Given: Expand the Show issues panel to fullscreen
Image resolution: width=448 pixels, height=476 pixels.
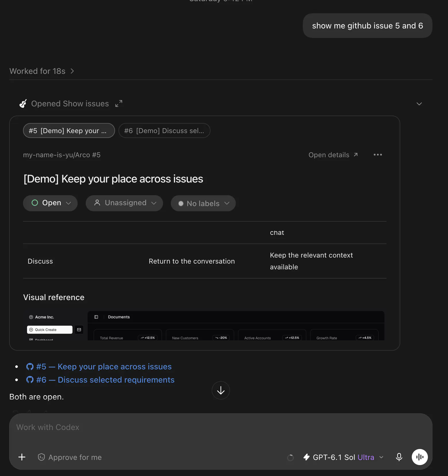Looking at the screenshot, I should click(x=119, y=103).
